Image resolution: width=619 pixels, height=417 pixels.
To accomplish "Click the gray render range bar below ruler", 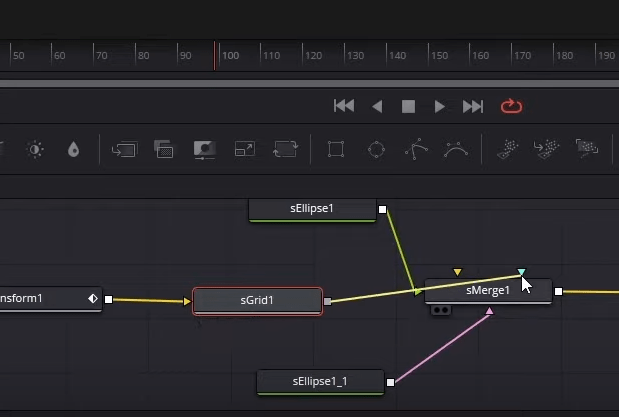I will tap(310, 84).
